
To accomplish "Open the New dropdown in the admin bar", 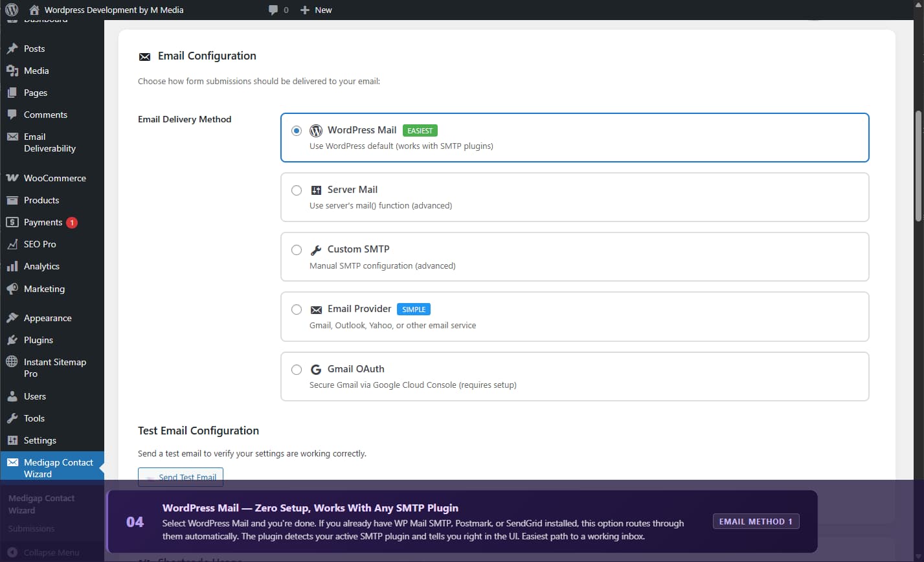I will click(316, 10).
